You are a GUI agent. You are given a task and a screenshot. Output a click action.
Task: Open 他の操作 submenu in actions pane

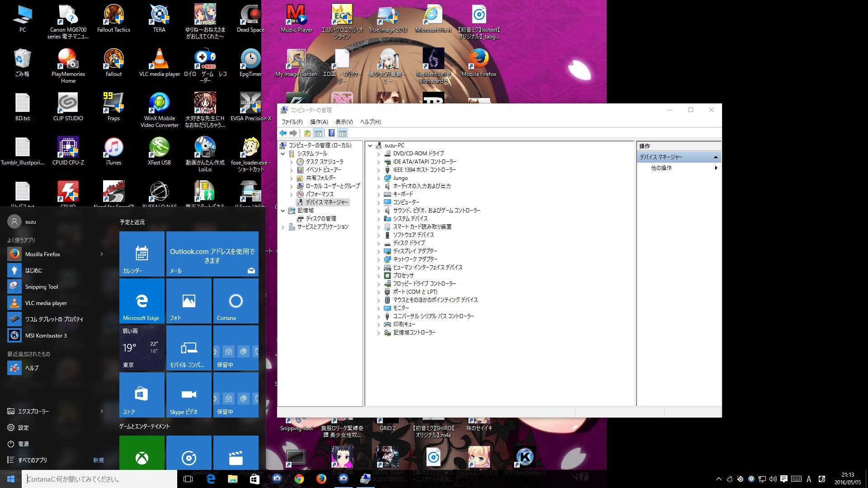[x=679, y=168]
